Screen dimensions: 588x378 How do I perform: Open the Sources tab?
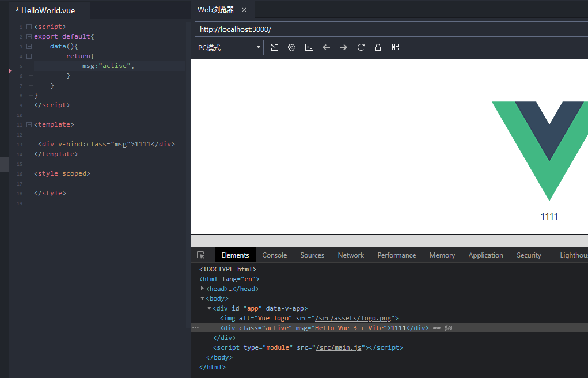[312, 255]
